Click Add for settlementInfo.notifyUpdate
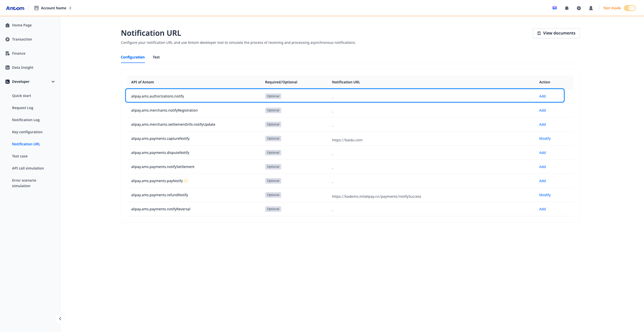 (x=542, y=124)
